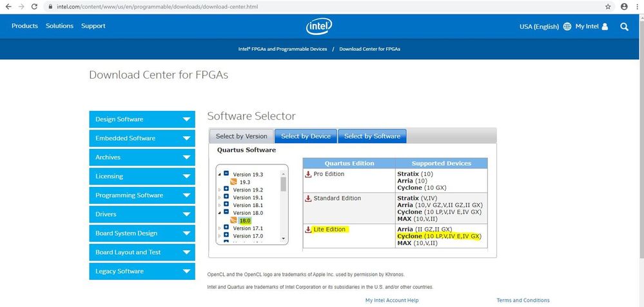Open the My Intel Account Help link
The width and height of the screenshot is (644, 307).
tap(392, 301)
